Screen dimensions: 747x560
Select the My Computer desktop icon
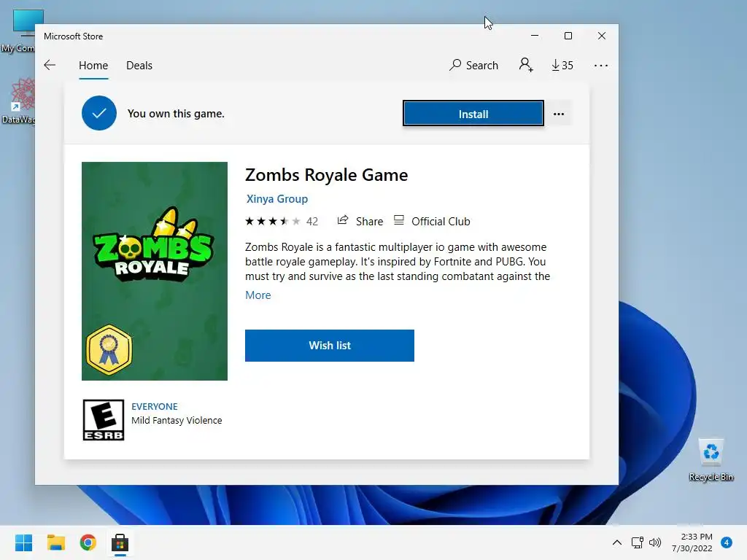(18, 31)
